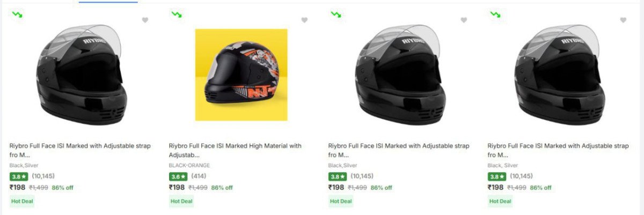Add third helmet to wishlist via heart
The image size is (644, 215).
(x=464, y=20)
